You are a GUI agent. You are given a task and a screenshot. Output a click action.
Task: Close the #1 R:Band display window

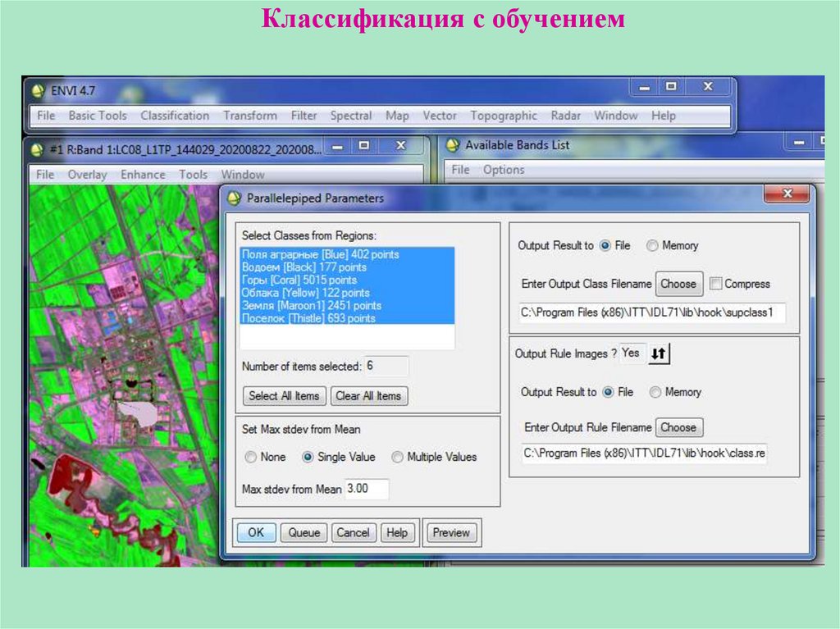400,146
